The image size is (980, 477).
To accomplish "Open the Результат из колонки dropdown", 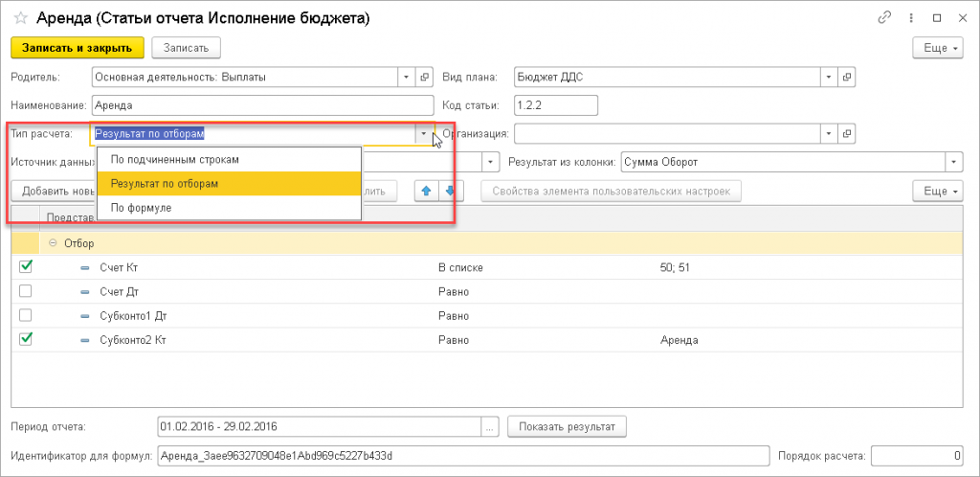I will 953,163.
